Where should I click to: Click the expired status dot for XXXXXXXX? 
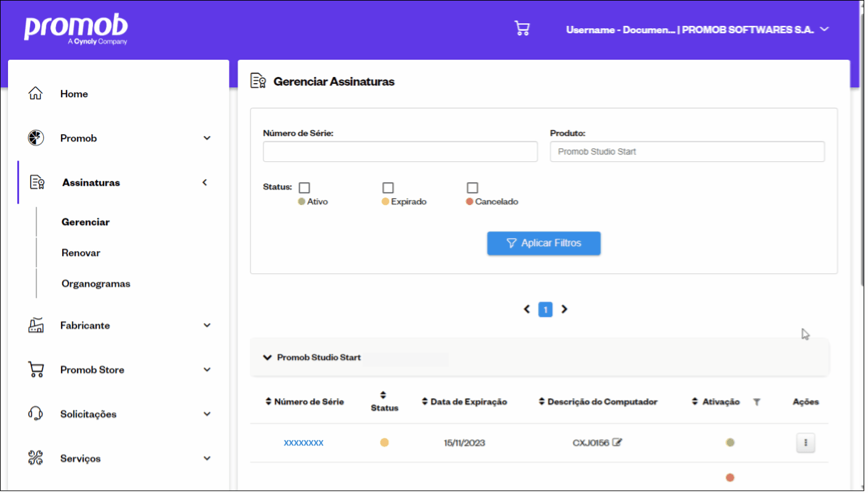click(384, 442)
